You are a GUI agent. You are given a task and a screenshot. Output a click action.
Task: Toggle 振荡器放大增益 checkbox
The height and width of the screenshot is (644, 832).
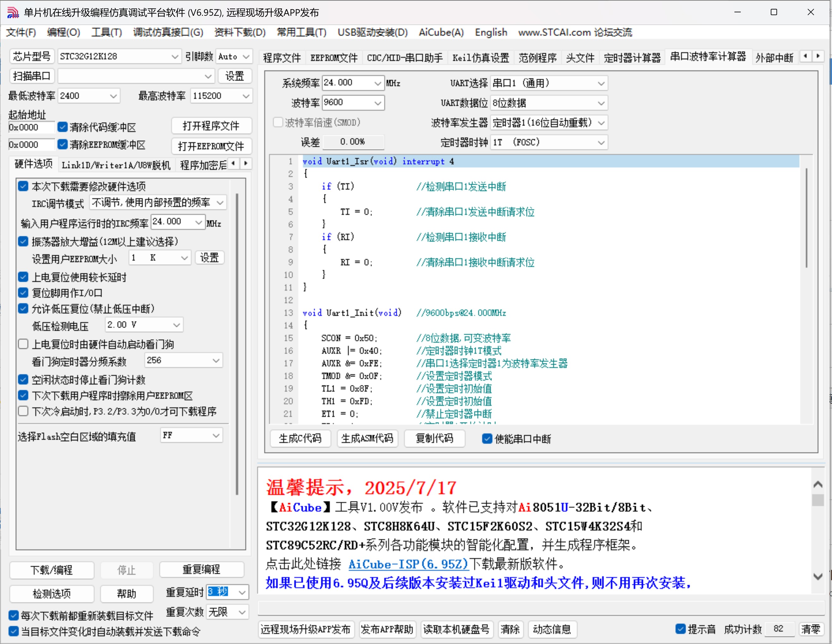click(23, 241)
